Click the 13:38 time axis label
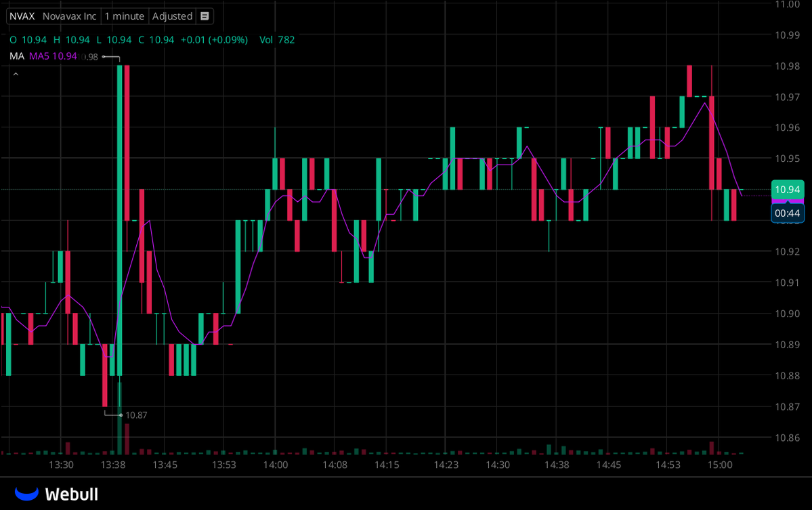 tap(113, 465)
